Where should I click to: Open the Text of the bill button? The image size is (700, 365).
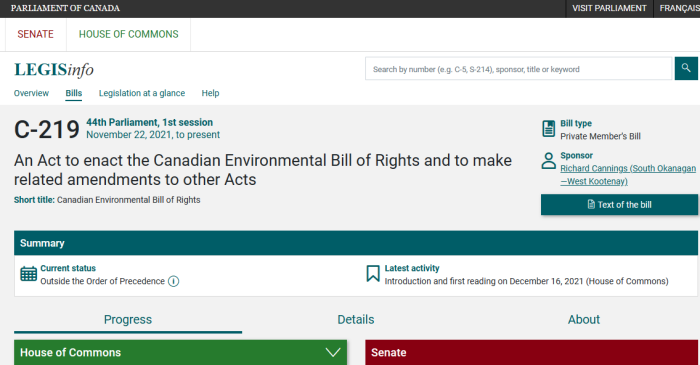point(619,204)
